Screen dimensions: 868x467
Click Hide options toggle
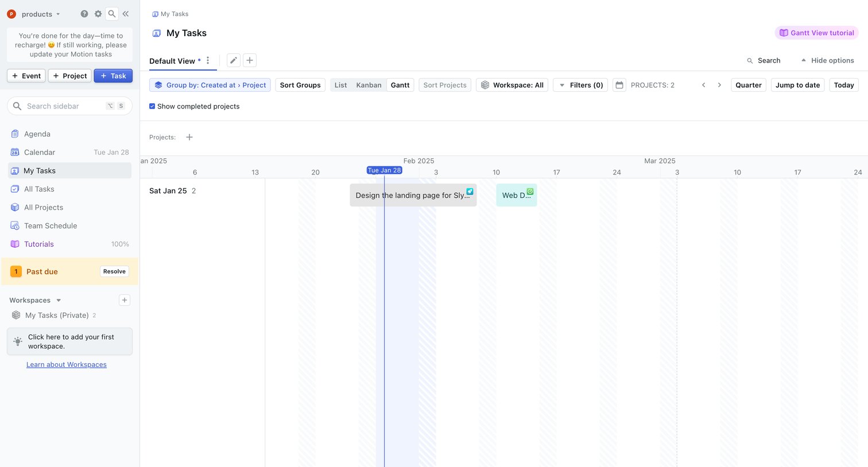(x=827, y=60)
